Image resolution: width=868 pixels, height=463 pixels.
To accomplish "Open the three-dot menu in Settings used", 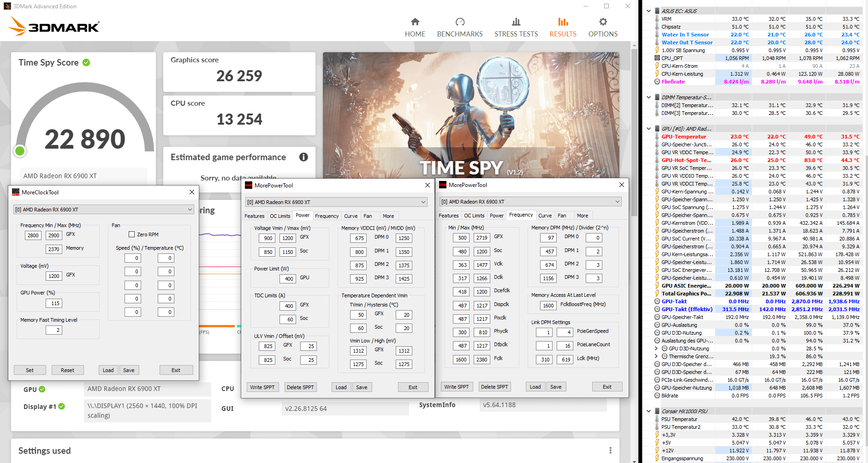I will (610, 451).
